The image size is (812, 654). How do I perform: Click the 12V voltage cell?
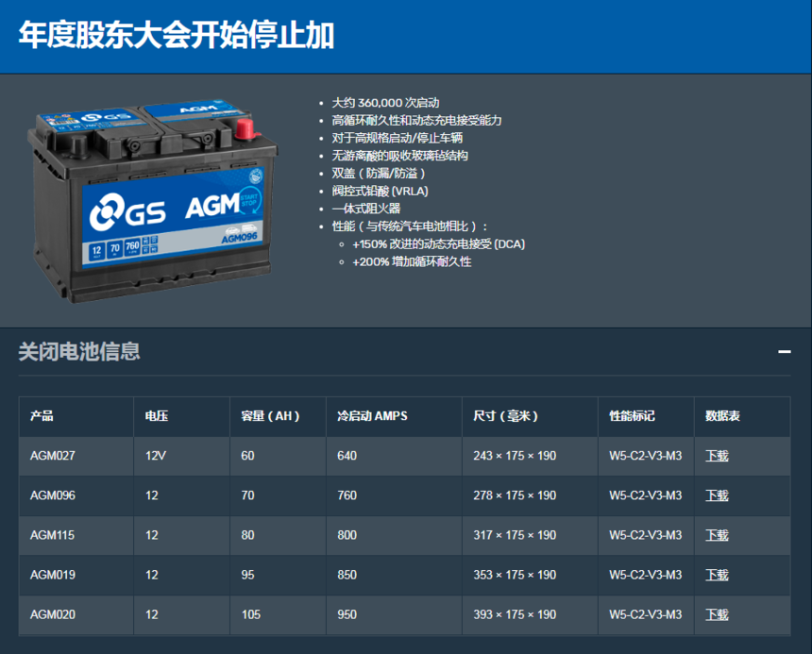click(156, 456)
